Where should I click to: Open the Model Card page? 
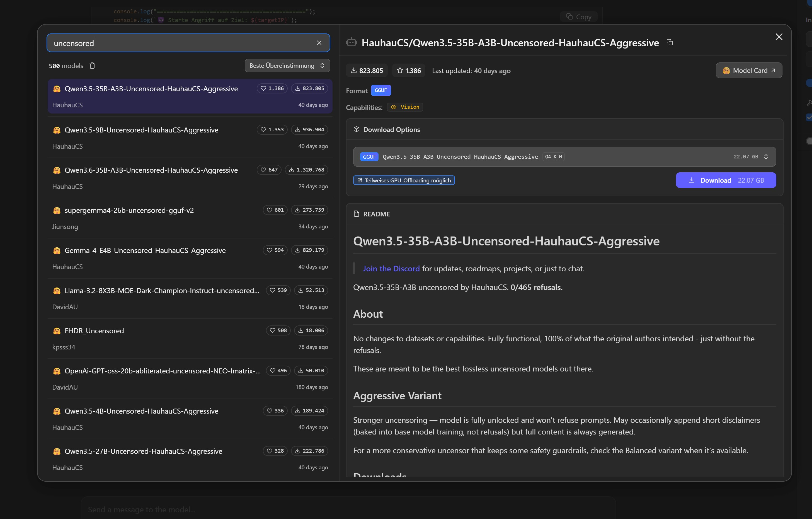click(x=749, y=70)
